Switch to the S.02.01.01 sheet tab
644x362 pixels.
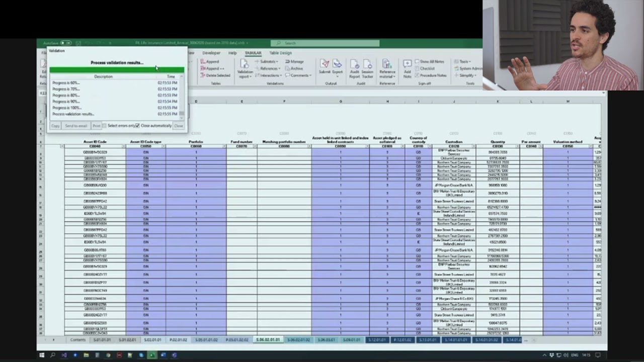point(152,340)
